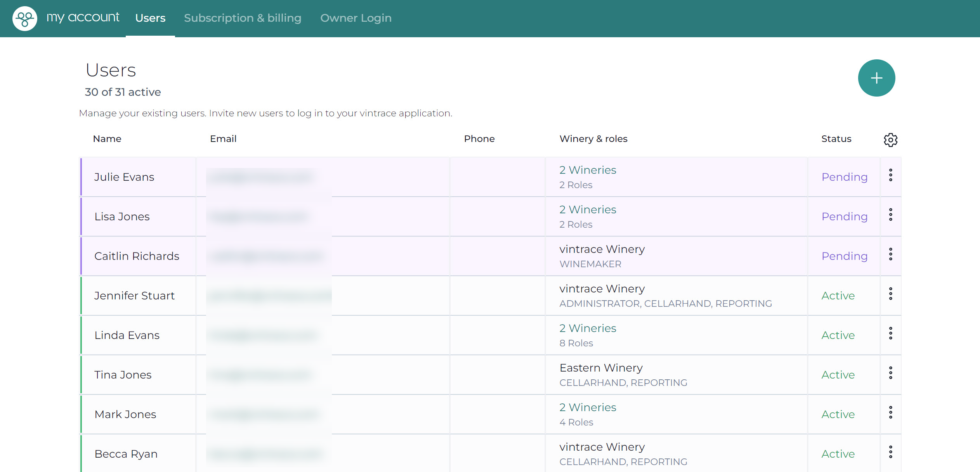Image resolution: width=980 pixels, height=472 pixels.
Task: Open the three-dot menu for Tina Jones
Action: coord(890,373)
